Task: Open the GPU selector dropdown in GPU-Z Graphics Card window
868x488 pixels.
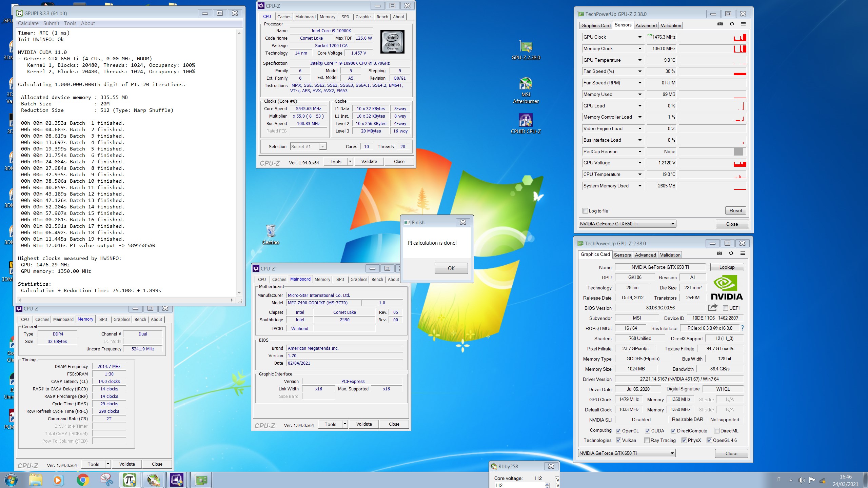Action: pyautogui.click(x=627, y=453)
